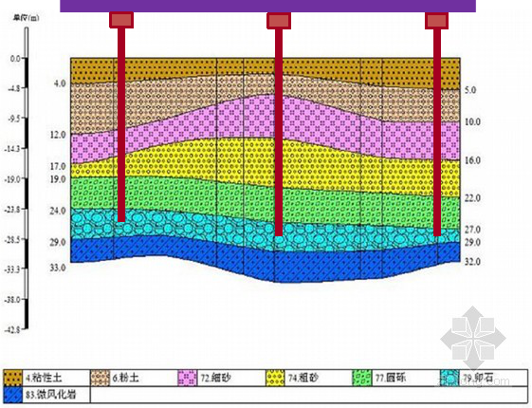This screenshot has width=532, height=408.
Task: Select the middle pile cap block
Action: [279, 20]
